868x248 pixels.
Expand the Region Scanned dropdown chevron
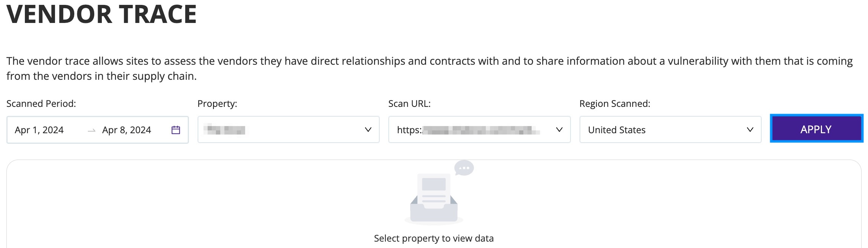coord(750,129)
